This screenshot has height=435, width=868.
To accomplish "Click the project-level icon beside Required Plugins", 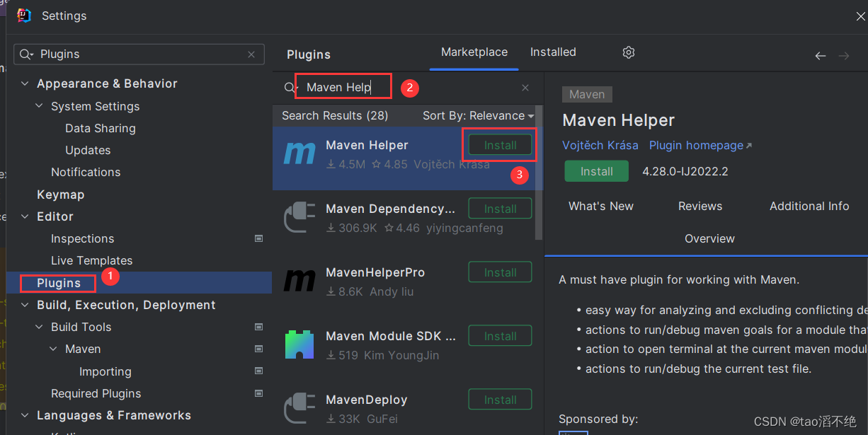I will tap(259, 394).
